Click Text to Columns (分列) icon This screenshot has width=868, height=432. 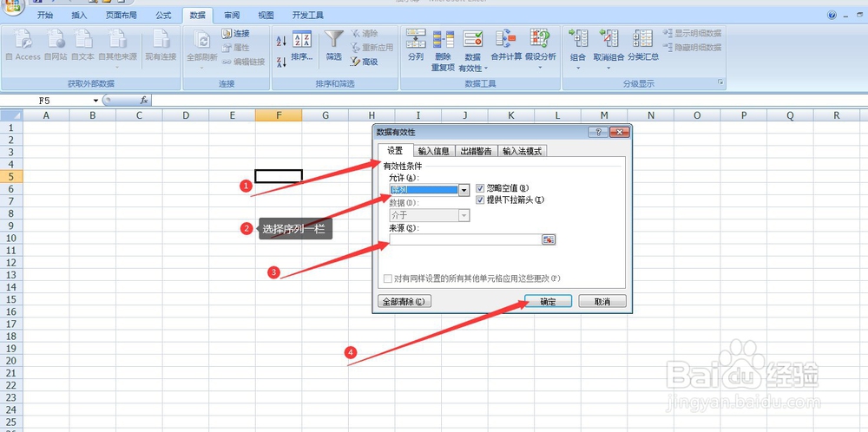click(416, 45)
